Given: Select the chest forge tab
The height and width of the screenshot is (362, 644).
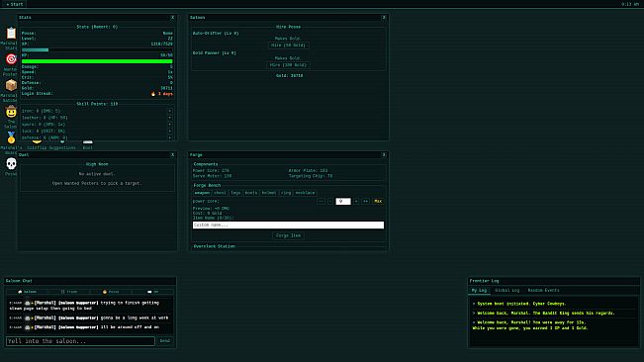Looking at the screenshot, I should [x=220, y=193].
